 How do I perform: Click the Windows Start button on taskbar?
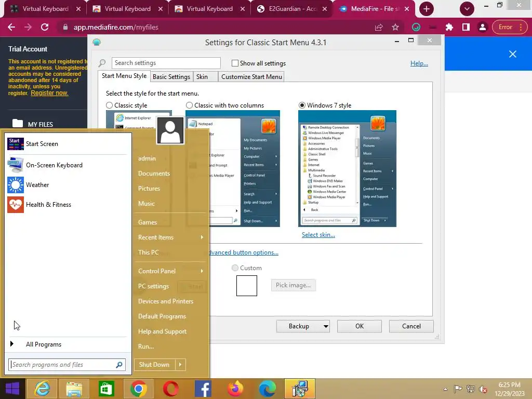click(x=12, y=389)
